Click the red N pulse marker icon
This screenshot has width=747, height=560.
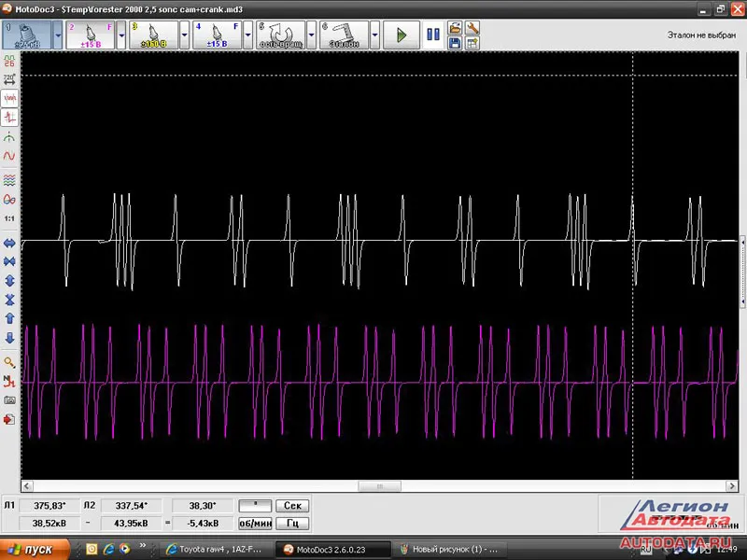[9, 382]
